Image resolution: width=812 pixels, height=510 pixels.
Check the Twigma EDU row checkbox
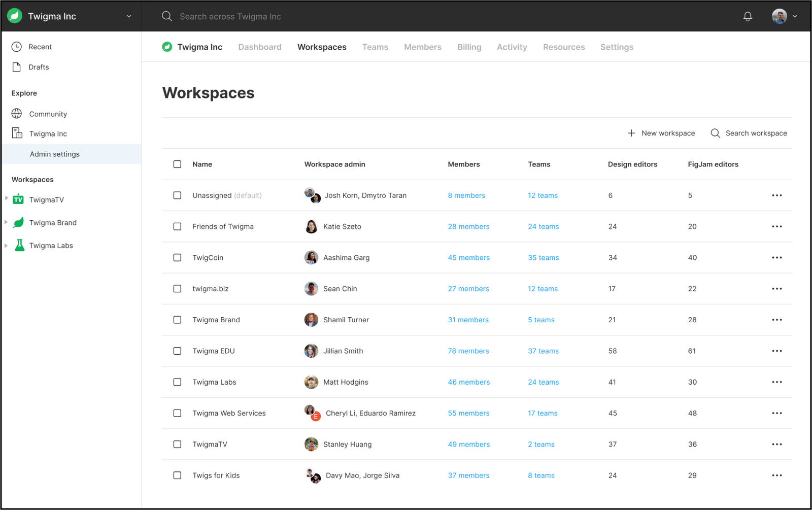click(177, 351)
